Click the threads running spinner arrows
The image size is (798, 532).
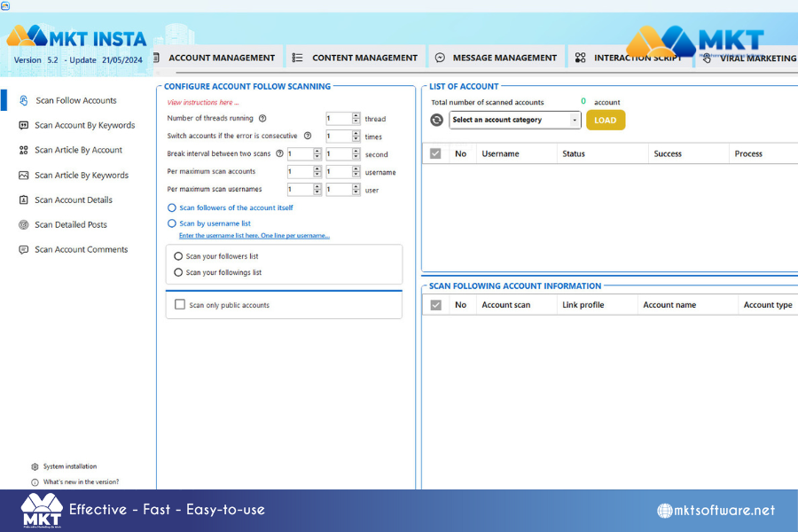(x=356, y=119)
